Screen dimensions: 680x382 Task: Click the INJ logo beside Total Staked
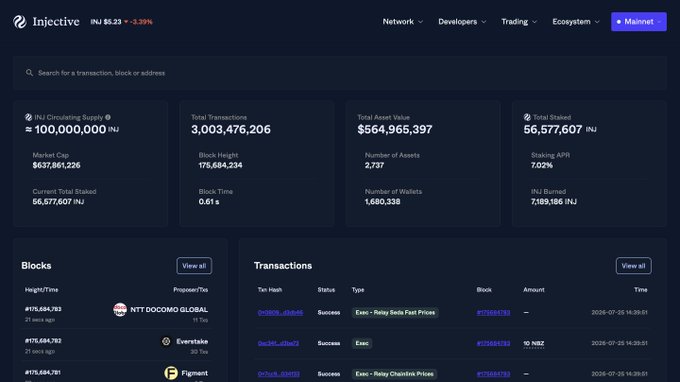(527, 117)
